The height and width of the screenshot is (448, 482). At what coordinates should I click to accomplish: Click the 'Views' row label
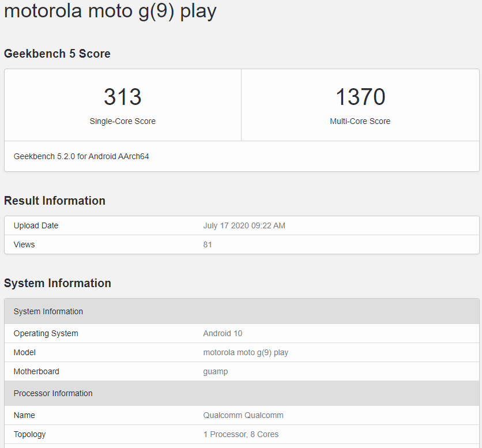pyautogui.click(x=24, y=244)
